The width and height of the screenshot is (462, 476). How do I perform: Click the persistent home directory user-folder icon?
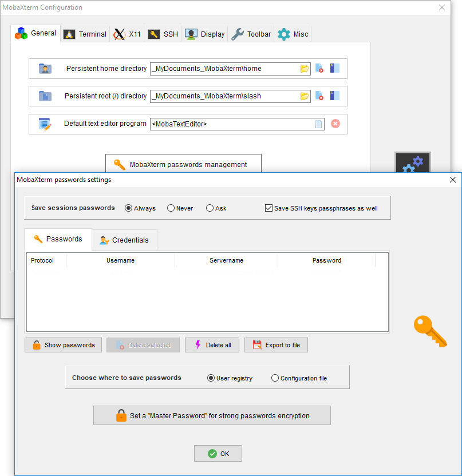coord(45,69)
